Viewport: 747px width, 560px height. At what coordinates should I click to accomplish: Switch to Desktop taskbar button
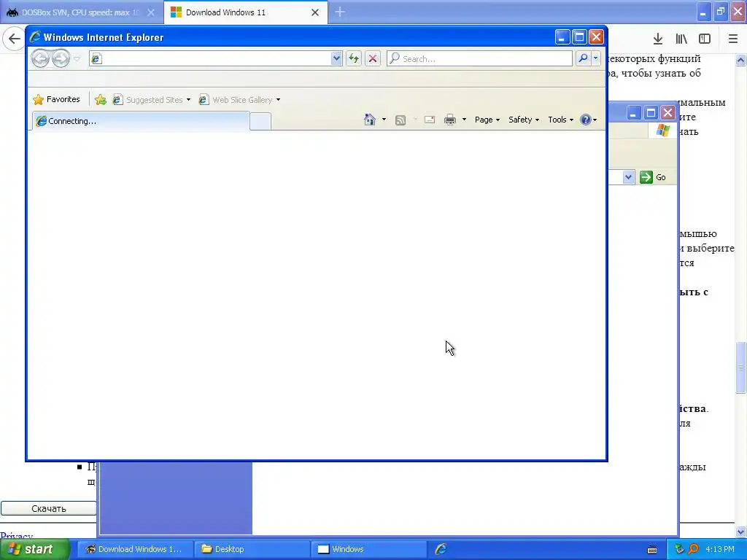tap(252, 549)
